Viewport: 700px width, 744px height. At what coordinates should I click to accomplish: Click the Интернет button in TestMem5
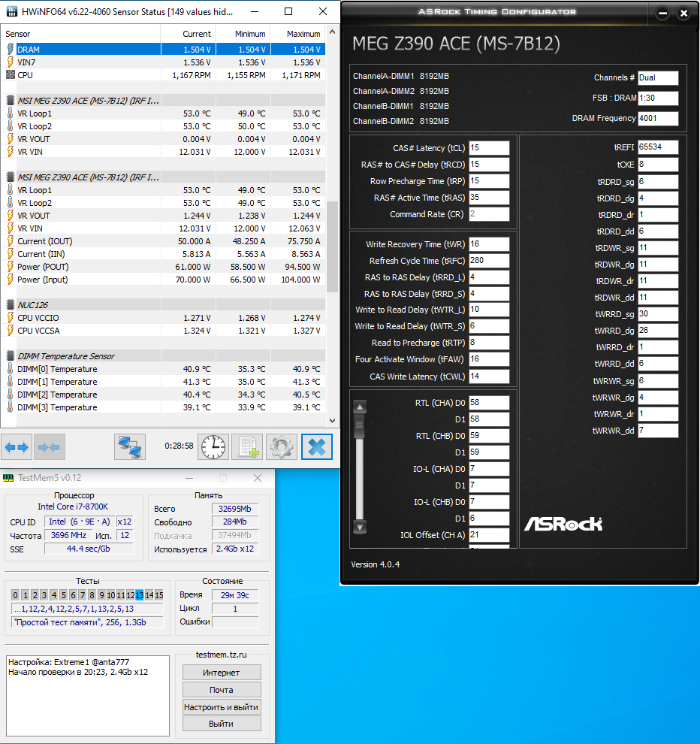222,673
